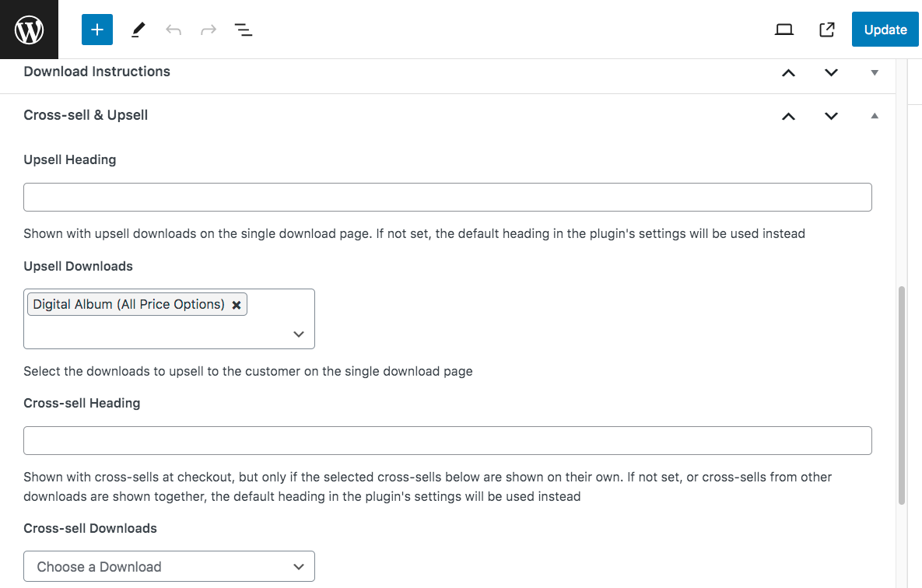
Task: Move the Download Instructions panel down
Action: [830, 72]
